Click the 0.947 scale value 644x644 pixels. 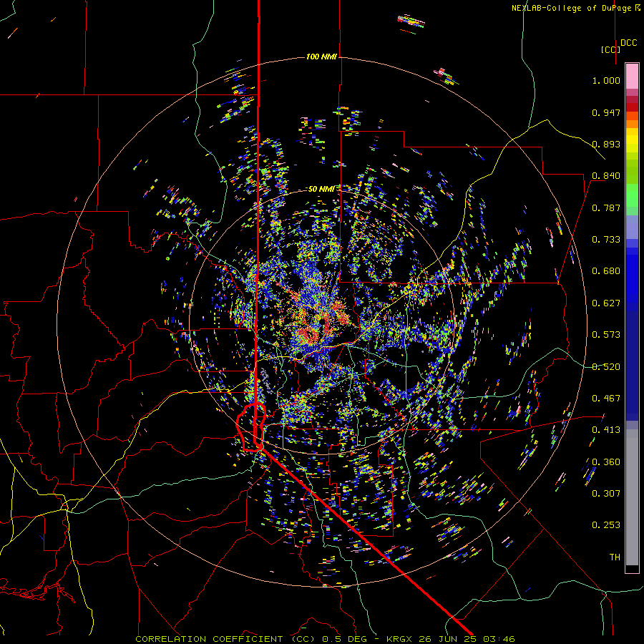click(x=606, y=112)
